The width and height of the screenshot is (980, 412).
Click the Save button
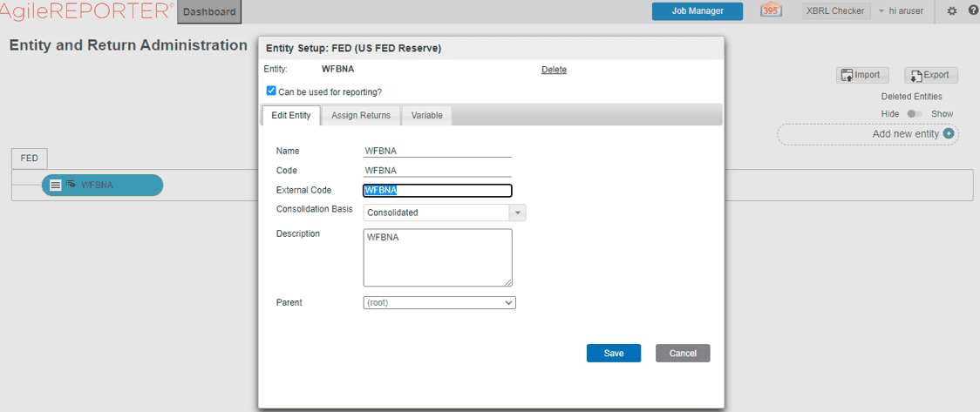(x=614, y=354)
